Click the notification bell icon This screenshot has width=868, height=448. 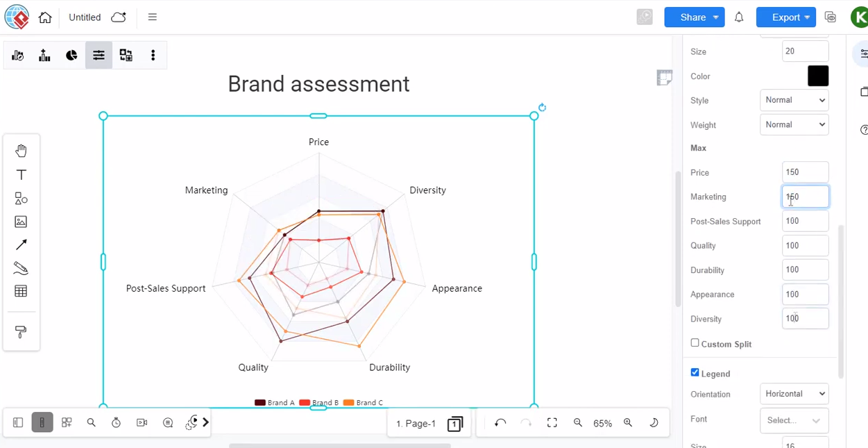(739, 17)
